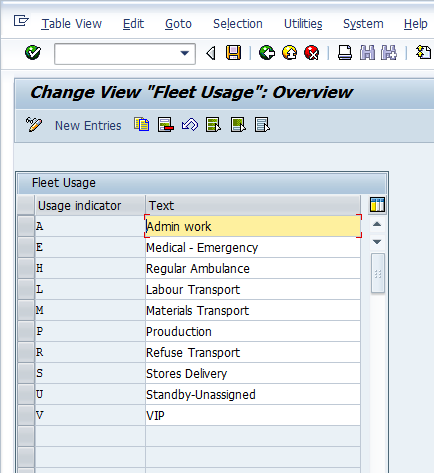Click the table scroll down arrow

pyautogui.click(x=377, y=242)
